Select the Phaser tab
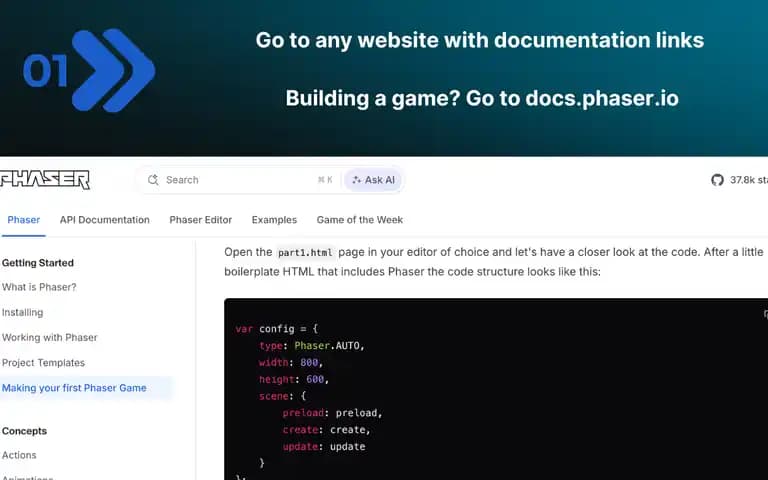 point(24,220)
